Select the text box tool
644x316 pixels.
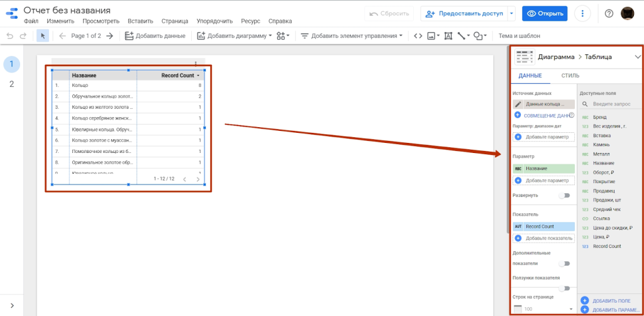pyautogui.click(x=448, y=36)
